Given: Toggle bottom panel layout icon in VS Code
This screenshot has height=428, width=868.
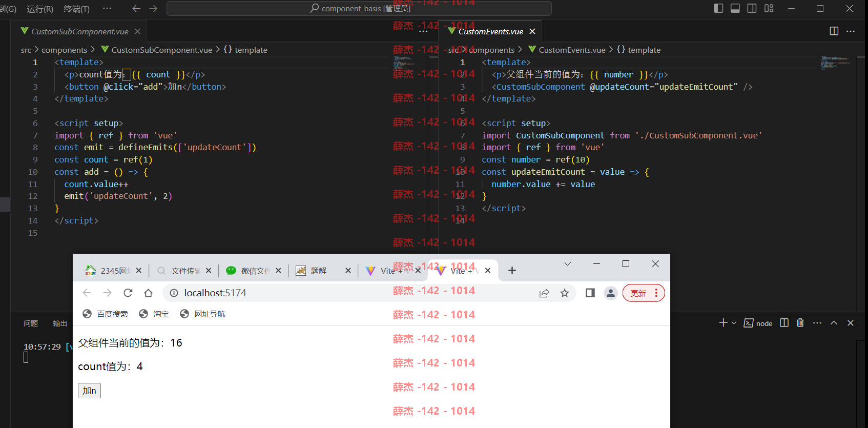Looking at the screenshot, I should tap(735, 8).
